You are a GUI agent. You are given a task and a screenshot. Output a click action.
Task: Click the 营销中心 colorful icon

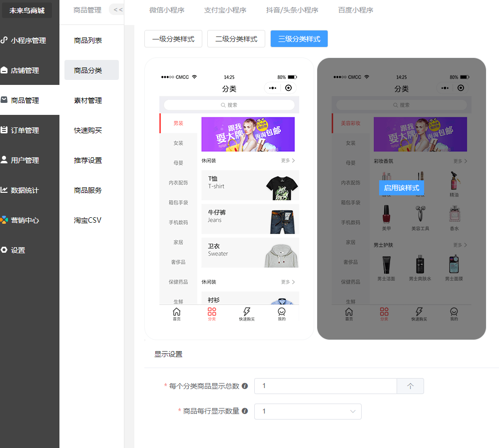click(4, 220)
